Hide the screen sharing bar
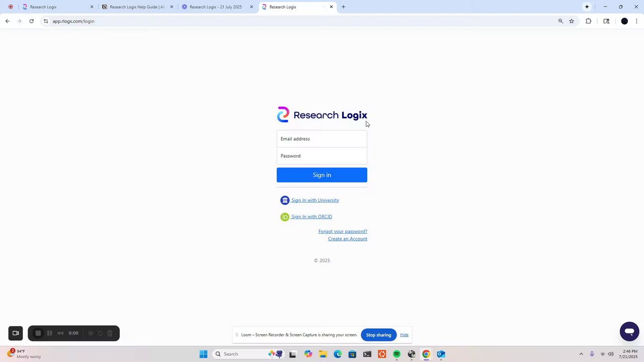644x362 pixels. click(404, 335)
